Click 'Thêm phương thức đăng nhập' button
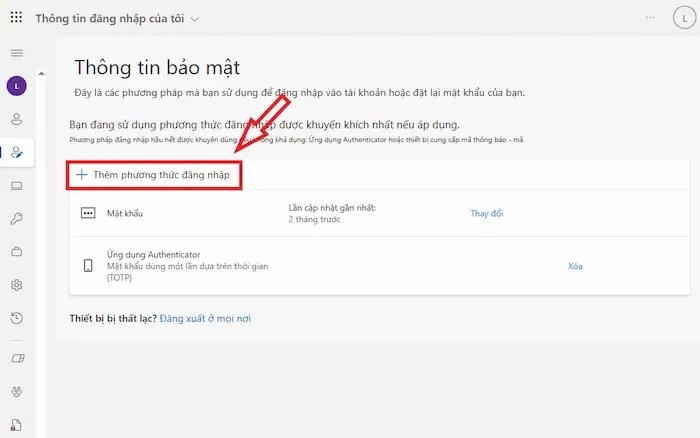 154,174
